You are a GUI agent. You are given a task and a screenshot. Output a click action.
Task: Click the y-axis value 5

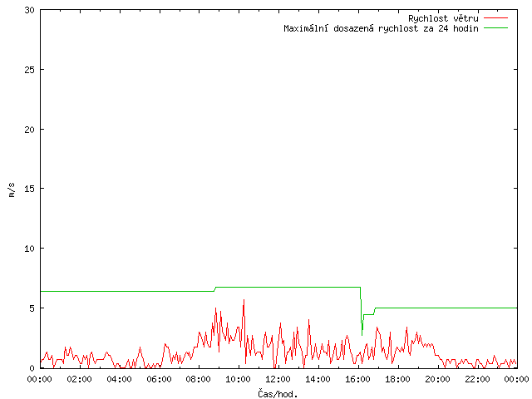(x=32, y=308)
